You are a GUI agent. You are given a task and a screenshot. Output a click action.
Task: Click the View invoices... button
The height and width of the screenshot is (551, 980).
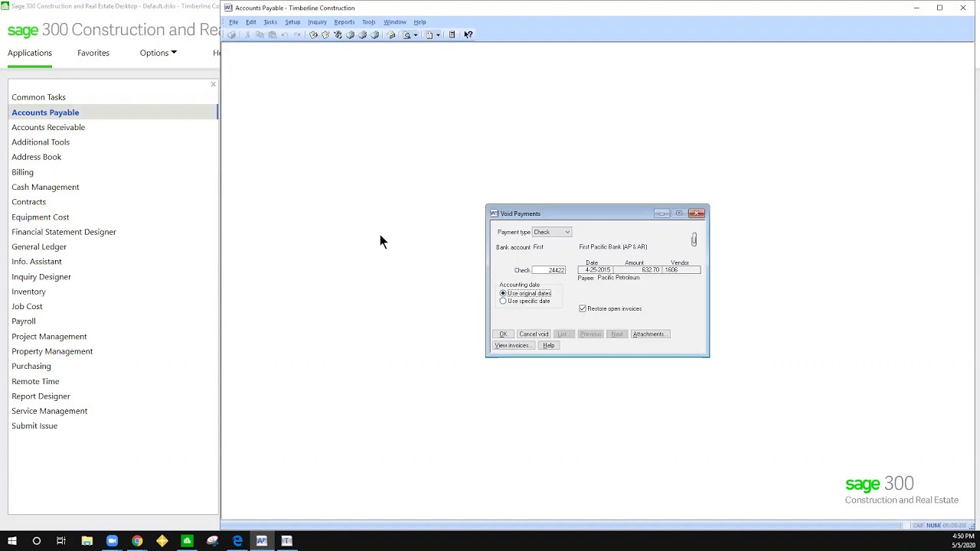click(512, 346)
